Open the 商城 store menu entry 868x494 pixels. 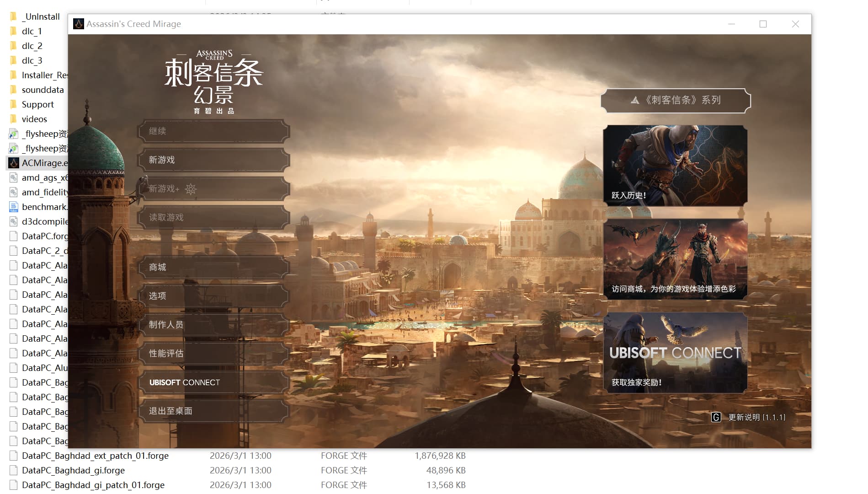213,267
